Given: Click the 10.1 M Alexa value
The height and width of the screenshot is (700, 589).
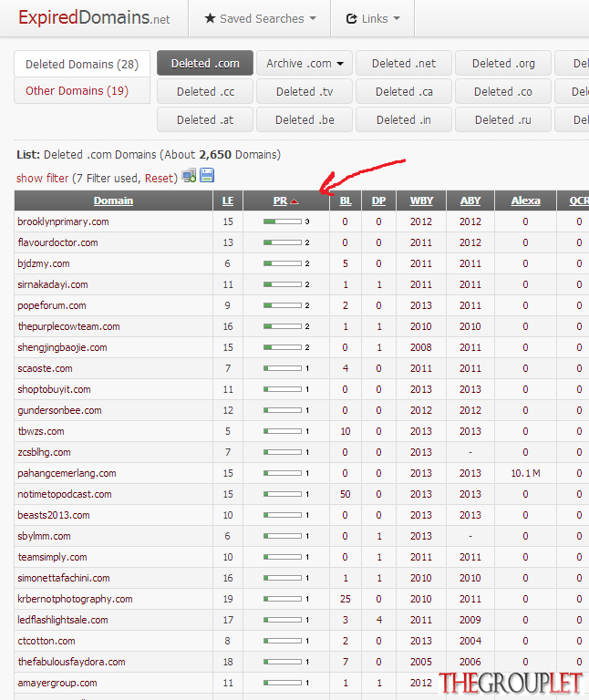Looking at the screenshot, I should coord(525,473).
